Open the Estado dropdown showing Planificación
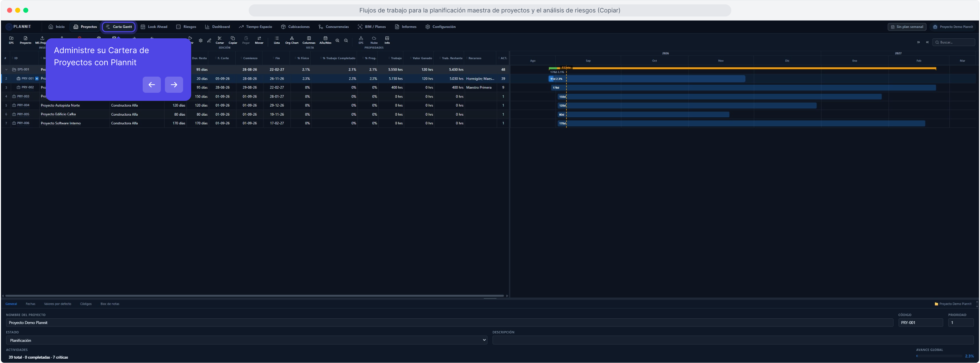The image size is (980, 363). tap(247, 340)
